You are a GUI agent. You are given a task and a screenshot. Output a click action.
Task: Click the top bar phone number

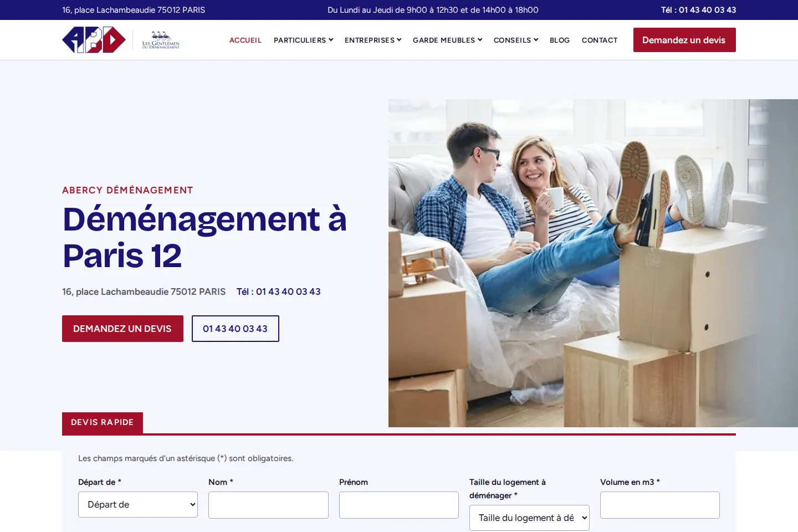click(698, 10)
